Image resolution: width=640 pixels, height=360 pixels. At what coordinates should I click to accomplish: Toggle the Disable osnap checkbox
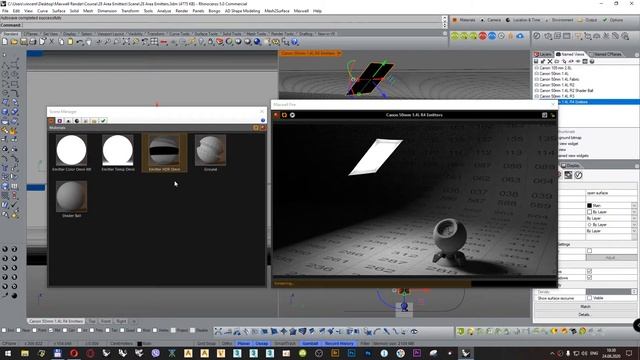point(193,331)
